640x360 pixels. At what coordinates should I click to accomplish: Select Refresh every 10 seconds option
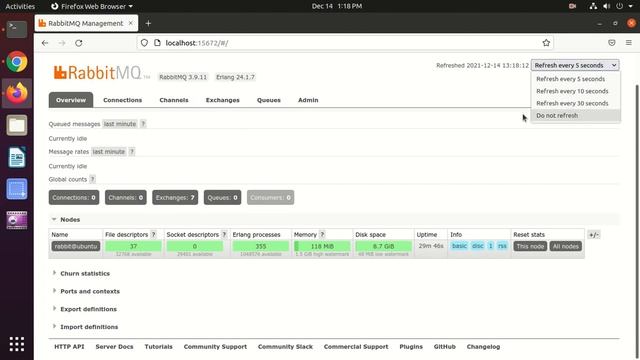[x=576, y=91]
